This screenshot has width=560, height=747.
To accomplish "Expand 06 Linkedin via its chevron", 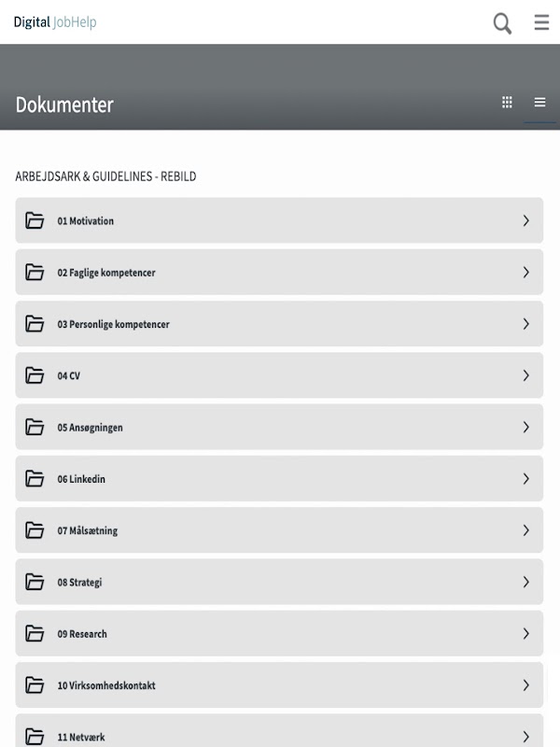I will [x=525, y=478].
